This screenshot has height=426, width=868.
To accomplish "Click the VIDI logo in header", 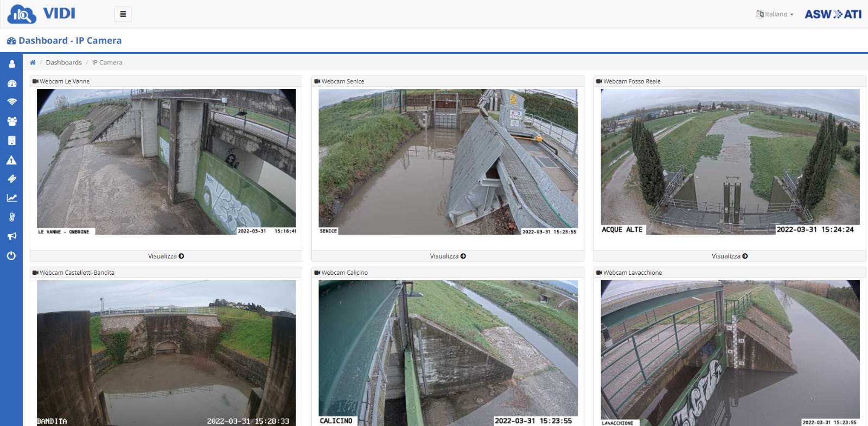I will (42, 14).
